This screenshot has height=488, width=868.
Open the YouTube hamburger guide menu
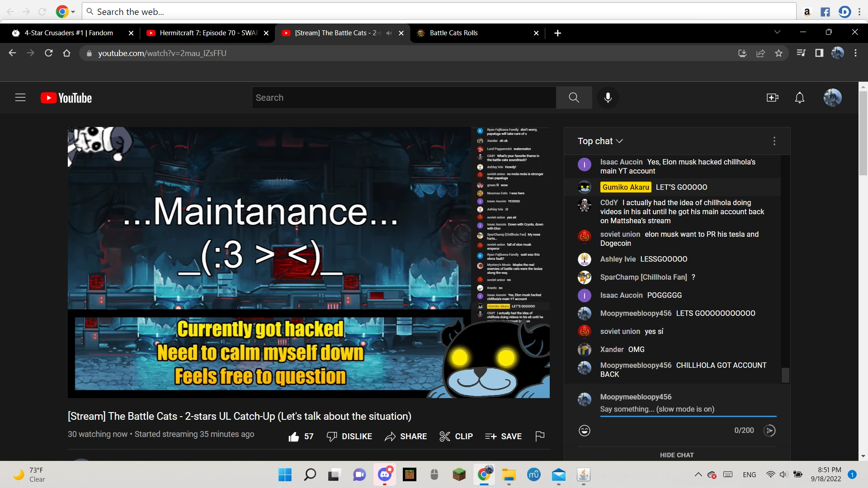[x=20, y=98]
